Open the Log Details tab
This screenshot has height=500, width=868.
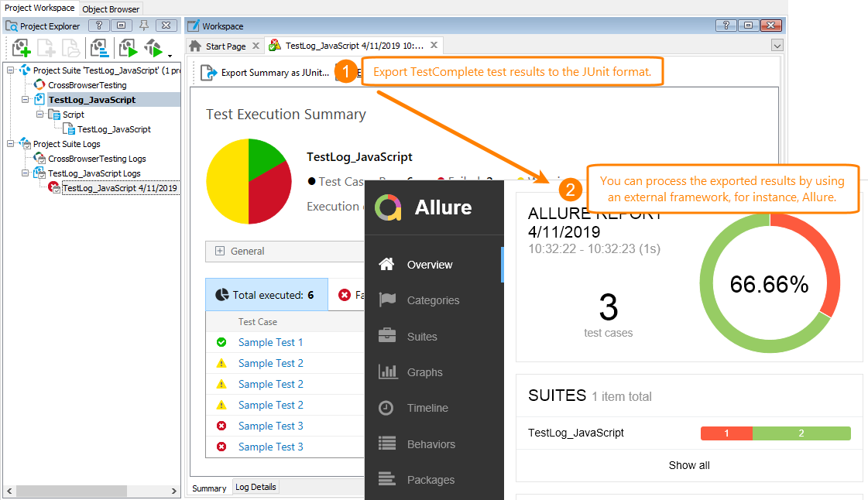coord(256,487)
